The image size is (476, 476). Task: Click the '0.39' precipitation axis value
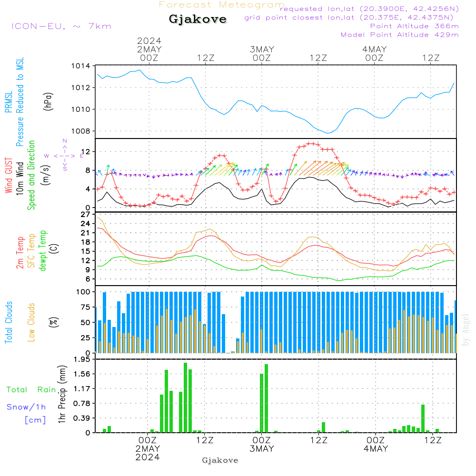[x=82, y=418]
